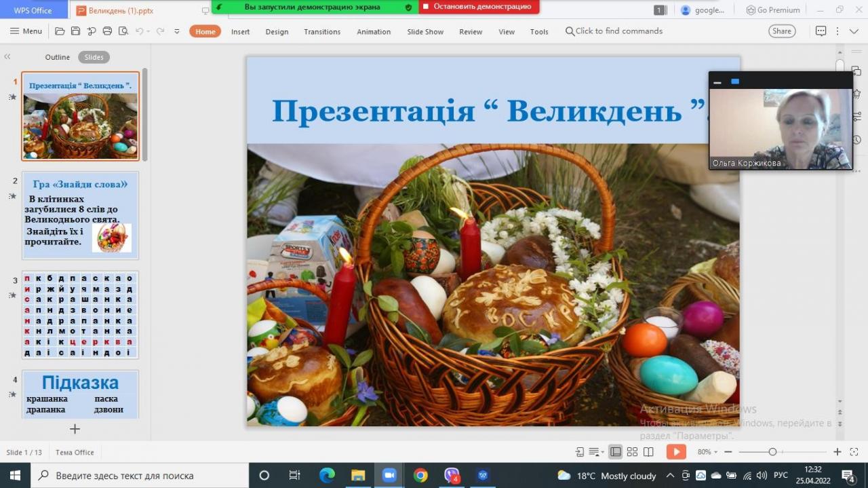Stop screen sharing via red button
The image size is (868, 488).
(x=479, y=7)
